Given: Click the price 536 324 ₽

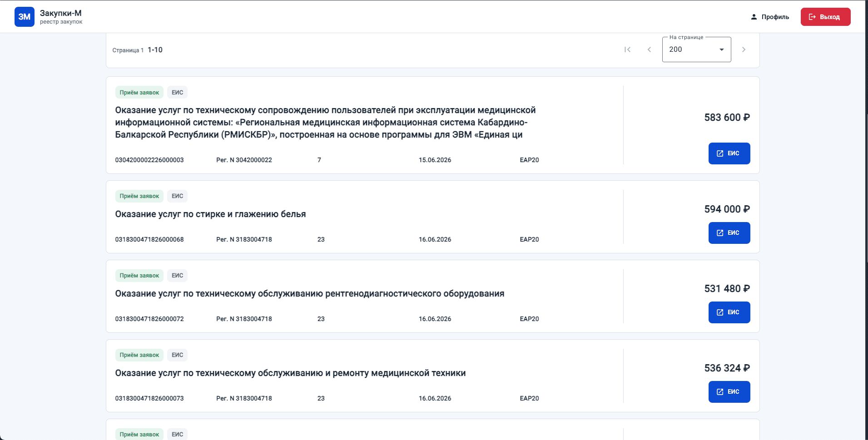Looking at the screenshot, I should (727, 368).
